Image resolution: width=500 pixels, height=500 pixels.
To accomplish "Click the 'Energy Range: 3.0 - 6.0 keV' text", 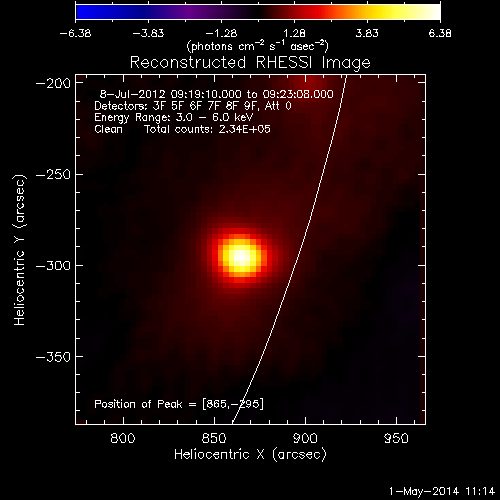I will 173,117.
